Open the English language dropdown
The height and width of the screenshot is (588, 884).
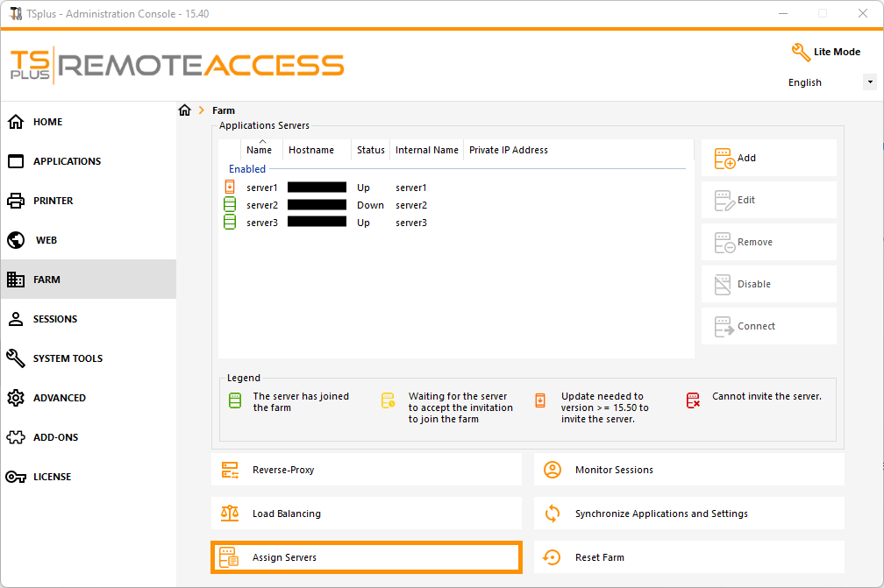point(869,81)
